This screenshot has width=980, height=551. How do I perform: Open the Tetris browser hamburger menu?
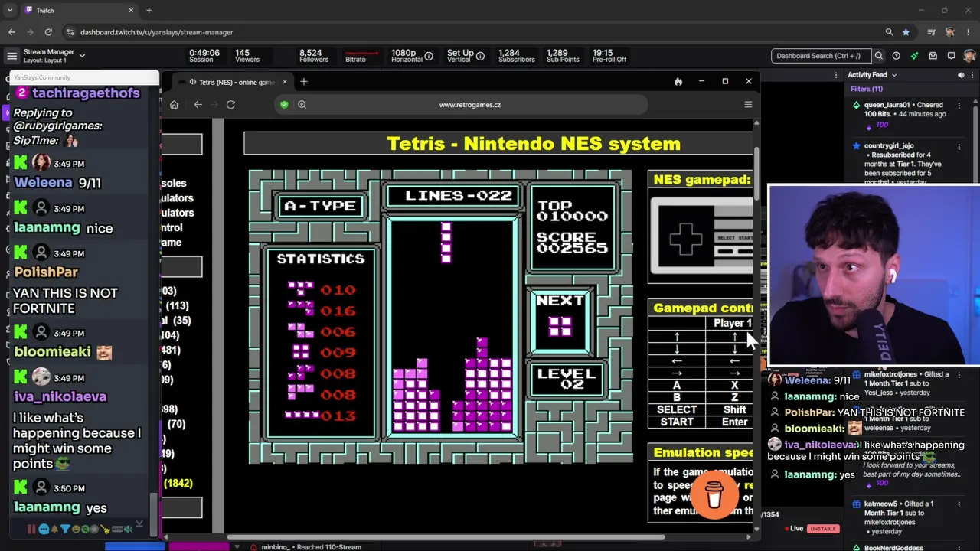pos(748,105)
